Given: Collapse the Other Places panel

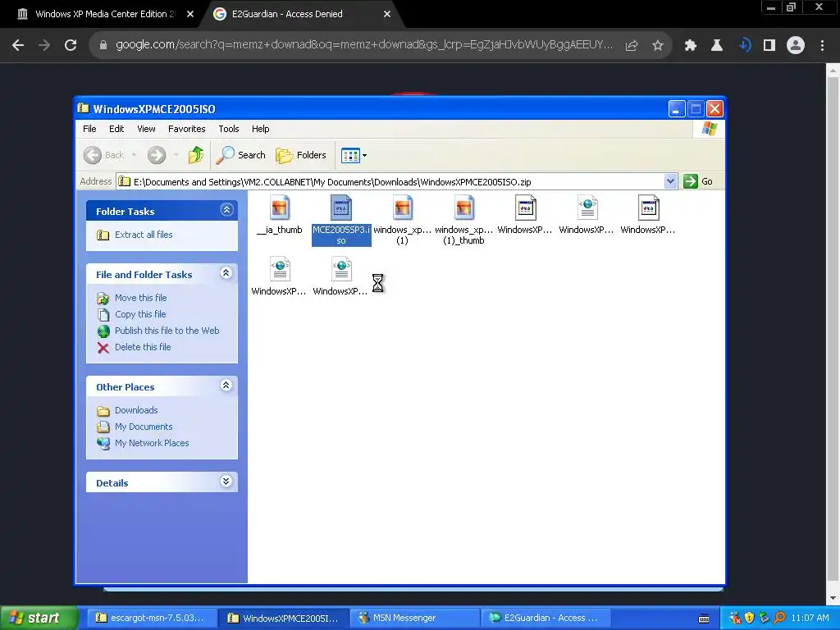Looking at the screenshot, I should point(226,386).
